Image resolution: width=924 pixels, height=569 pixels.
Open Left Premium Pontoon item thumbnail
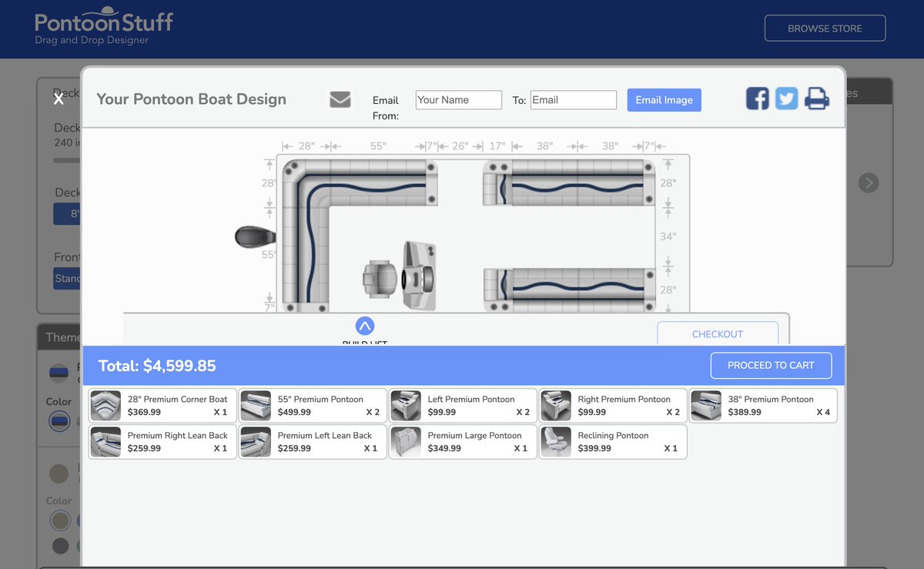[x=406, y=406]
